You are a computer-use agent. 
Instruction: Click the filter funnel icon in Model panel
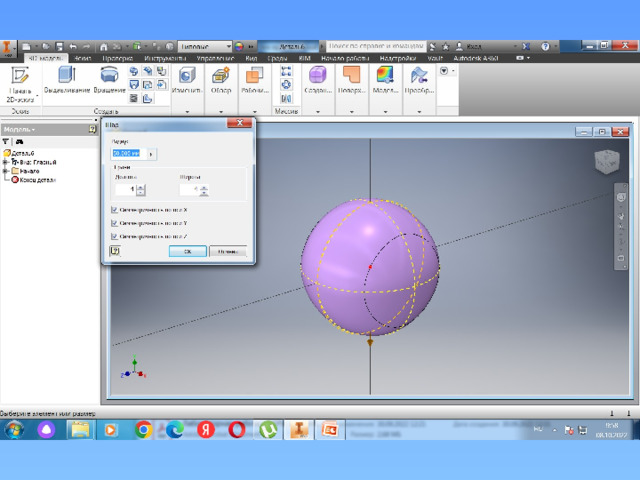tap(6, 142)
